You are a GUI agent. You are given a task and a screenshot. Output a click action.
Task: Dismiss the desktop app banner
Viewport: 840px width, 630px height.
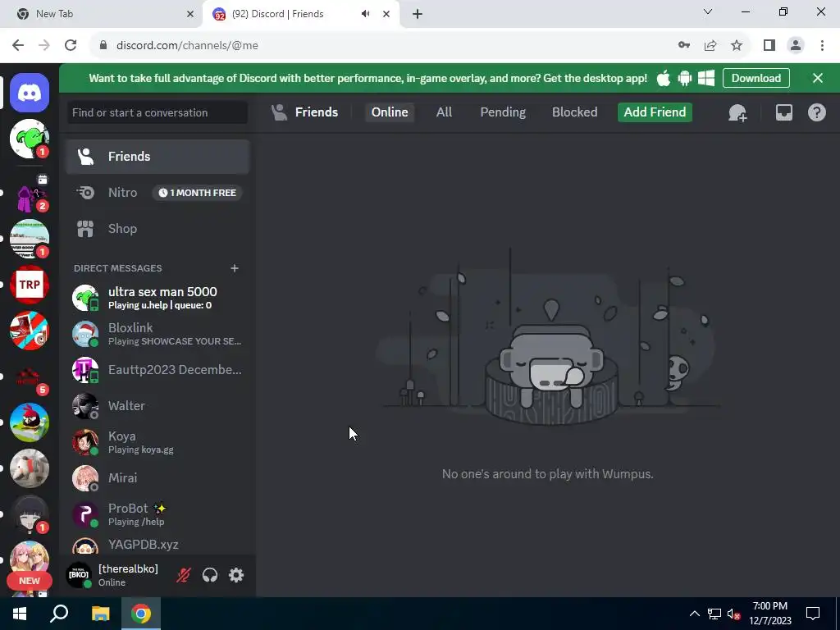point(818,78)
